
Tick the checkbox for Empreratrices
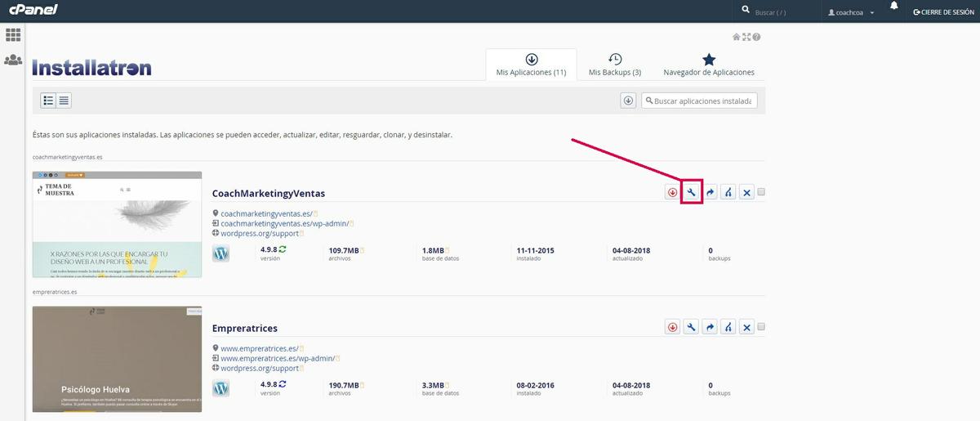pos(761,326)
